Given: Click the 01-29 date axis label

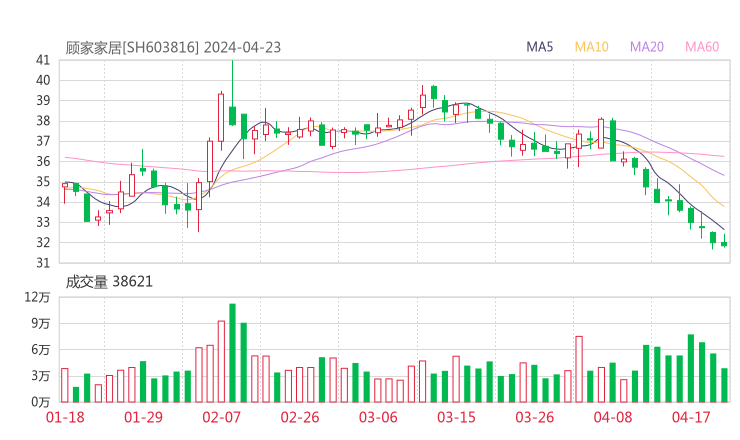Looking at the screenshot, I should tap(143, 417).
